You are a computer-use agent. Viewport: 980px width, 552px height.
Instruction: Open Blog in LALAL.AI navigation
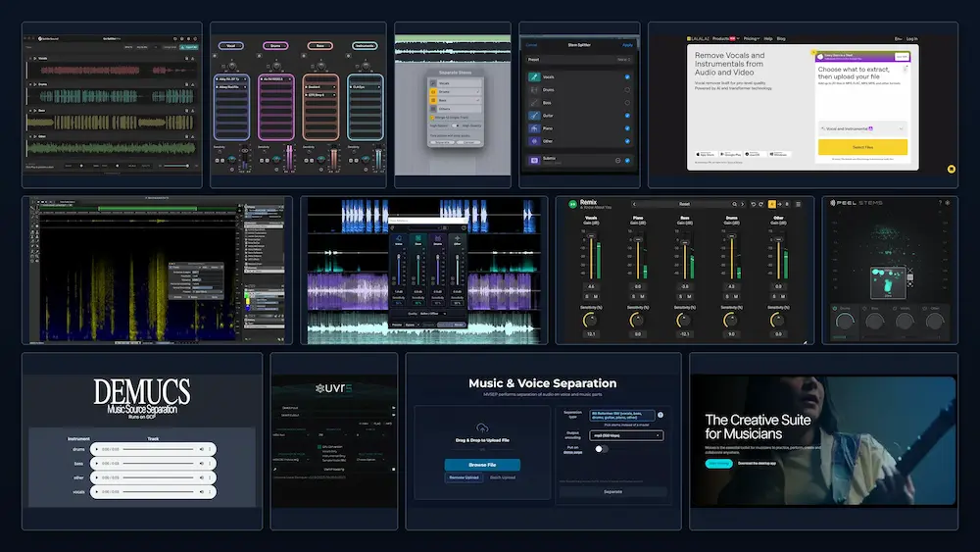tap(781, 39)
